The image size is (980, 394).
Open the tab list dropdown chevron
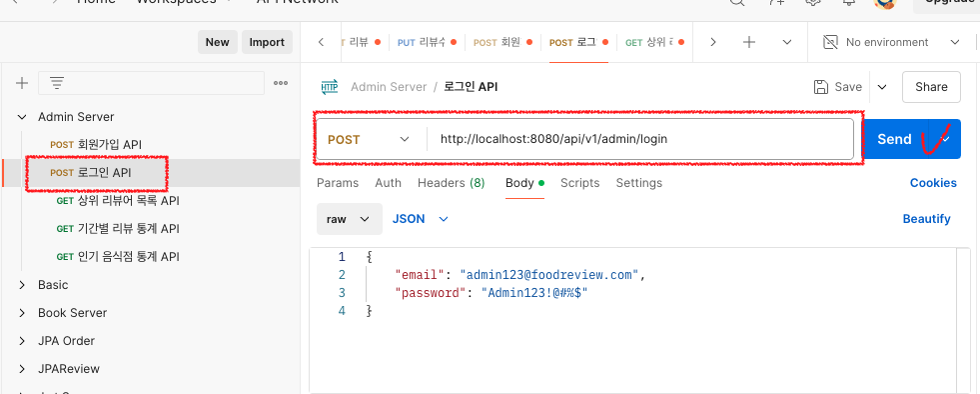[x=787, y=42]
